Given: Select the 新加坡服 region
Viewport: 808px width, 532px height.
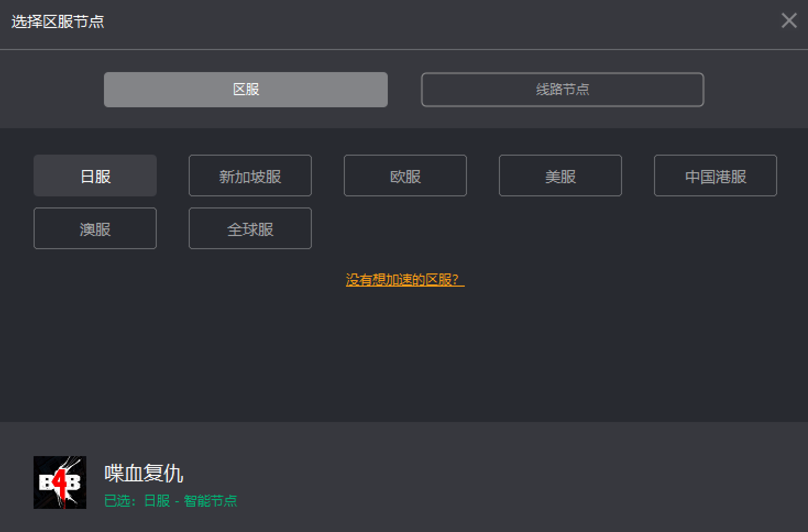Looking at the screenshot, I should pos(250,175).
